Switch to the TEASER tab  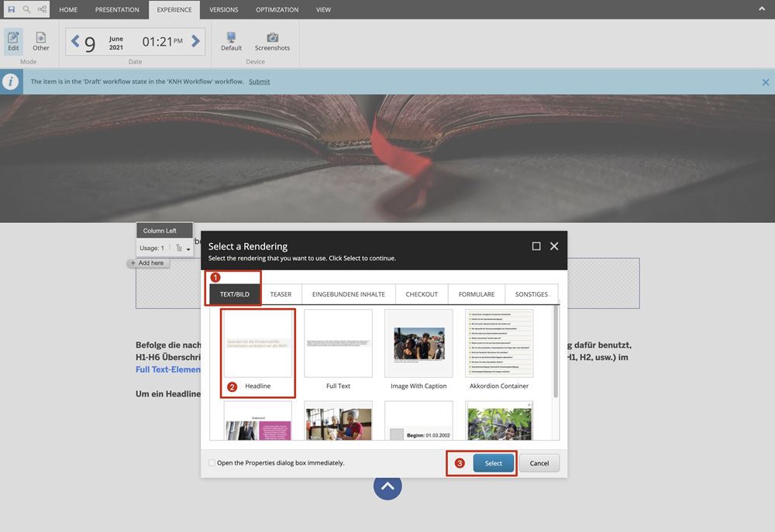281,294
